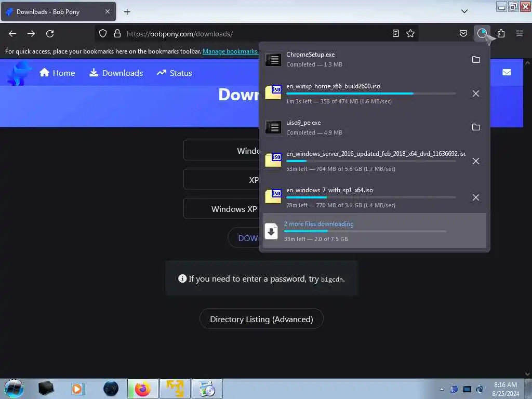Open the dark globe taskbar icon
Image resolution: width=532 pixels, height=399 pixels.
111,389
